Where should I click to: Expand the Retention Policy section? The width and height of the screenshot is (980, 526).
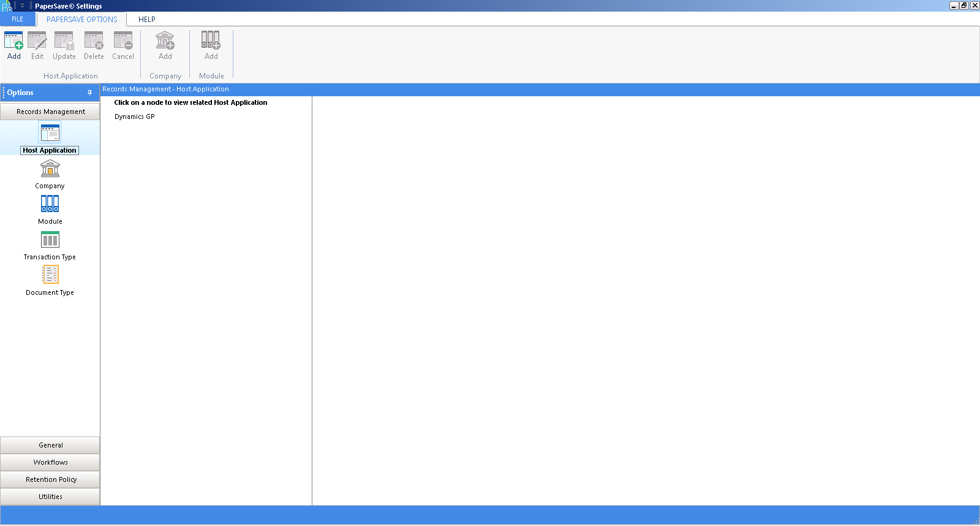pos(50,479)
